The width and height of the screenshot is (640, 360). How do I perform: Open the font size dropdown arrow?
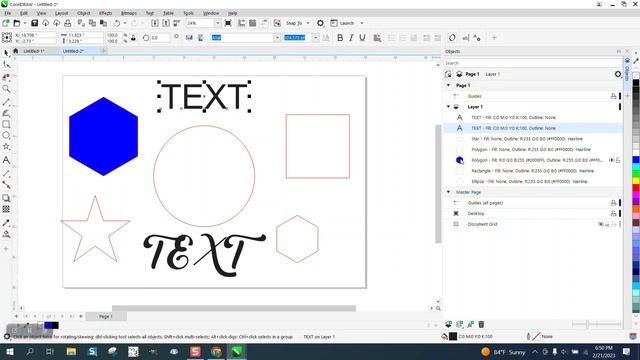316,38
